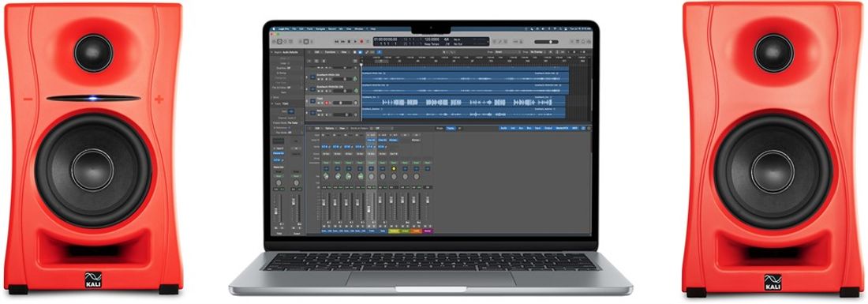Open the File menu in the menu bar
Viewport: 868px width, 304px height.
pyautogui.click(x=294, y=28)
